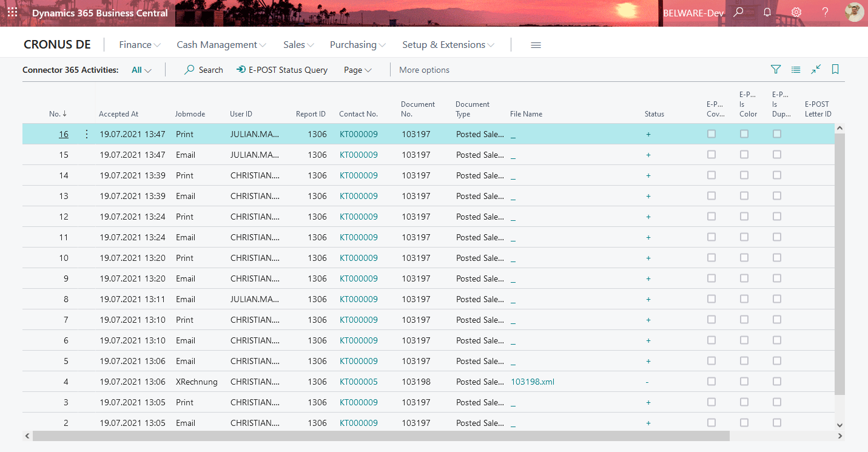Toggle the filter pane funnel icon
The height and width of the screenshot is (452, 868).
coord(776,70)
